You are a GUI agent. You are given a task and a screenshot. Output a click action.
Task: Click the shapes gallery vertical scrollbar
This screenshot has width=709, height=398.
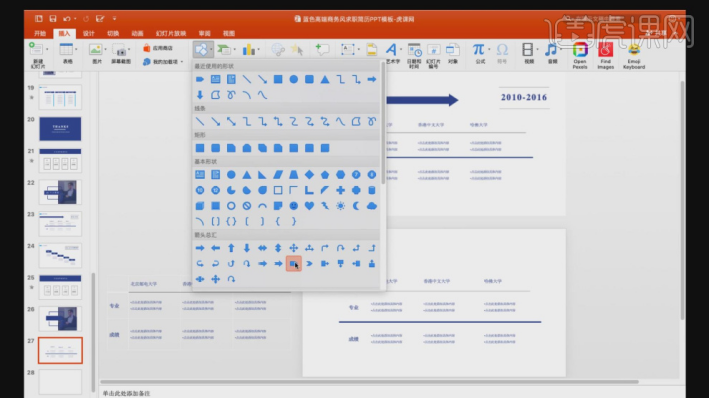(383, 123)
